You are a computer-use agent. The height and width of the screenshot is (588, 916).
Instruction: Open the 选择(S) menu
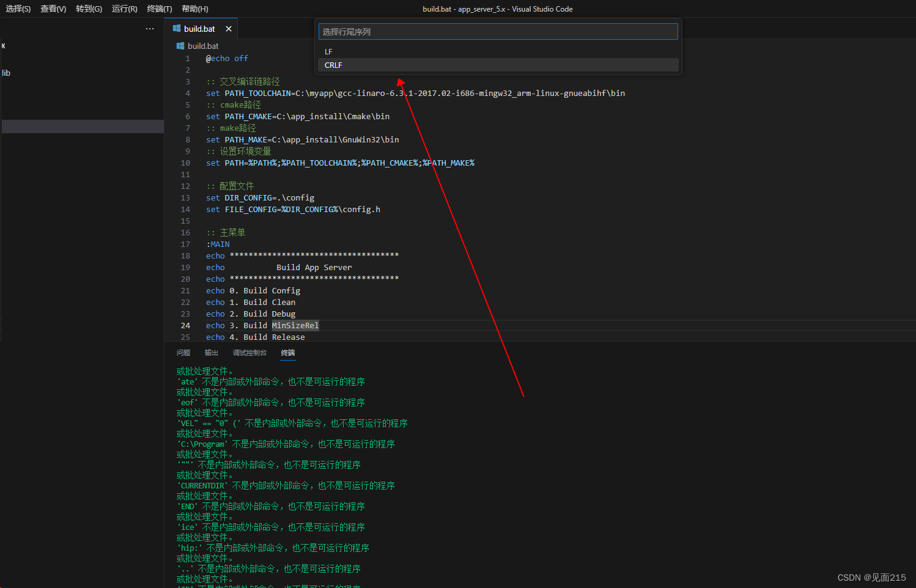(x=18, y=9)
